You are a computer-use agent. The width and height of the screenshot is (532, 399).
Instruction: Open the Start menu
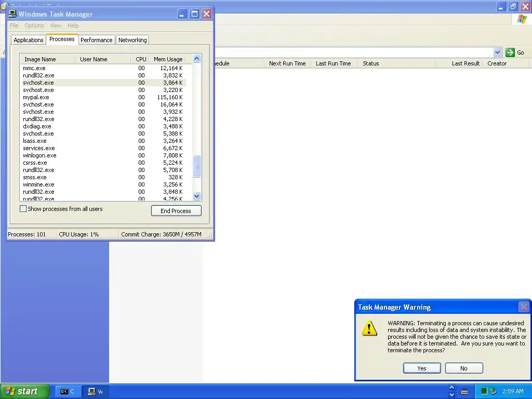coord(24,392)
